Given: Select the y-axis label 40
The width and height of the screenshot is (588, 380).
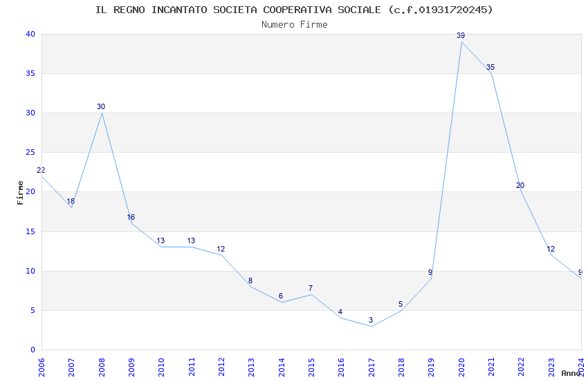Looking at the screenshot, I should pos(30,34).
